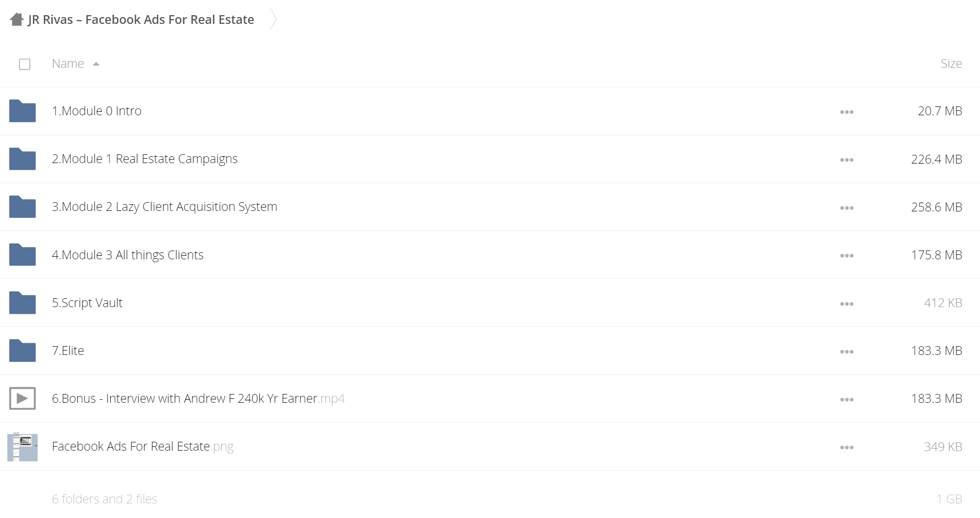
Task: Tick the select-all checkbox
Action: point(24,64)
